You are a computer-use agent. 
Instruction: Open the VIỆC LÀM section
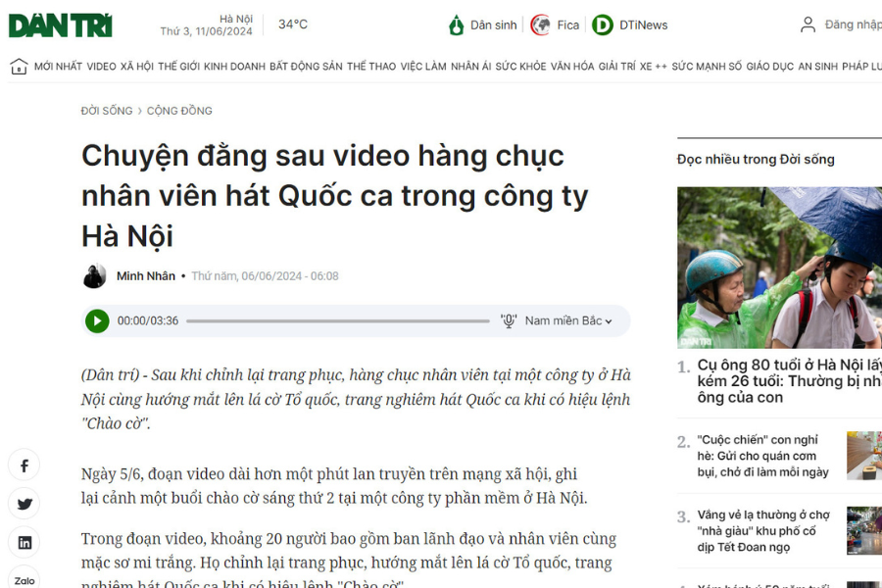click(423, 67)
